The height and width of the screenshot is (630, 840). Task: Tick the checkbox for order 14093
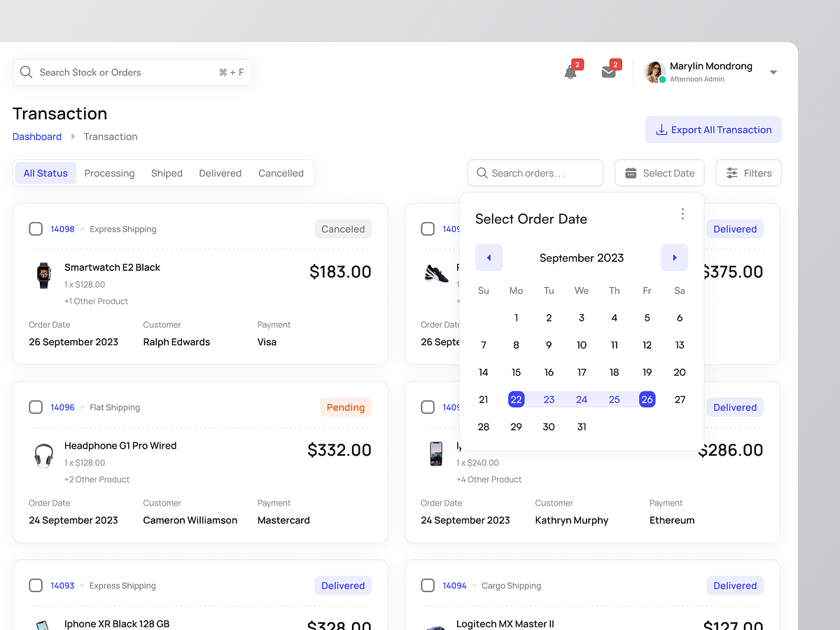[36, 585]
